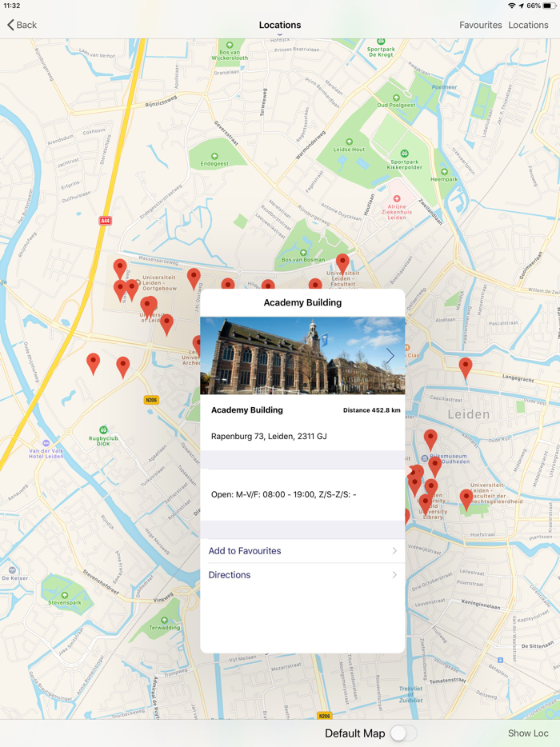Tap the chevron next to Directions
The height and width of the screenshot is (747, 560).
tap(394, 575)
